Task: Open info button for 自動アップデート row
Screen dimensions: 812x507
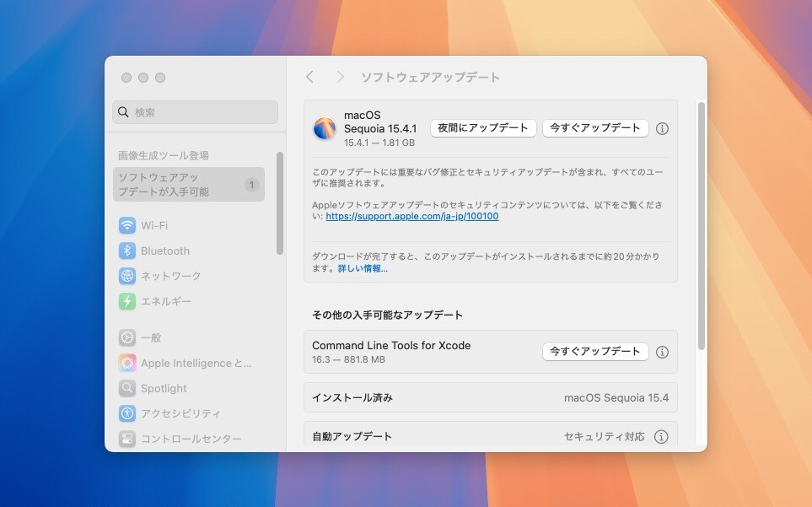Action: (661, 437)
